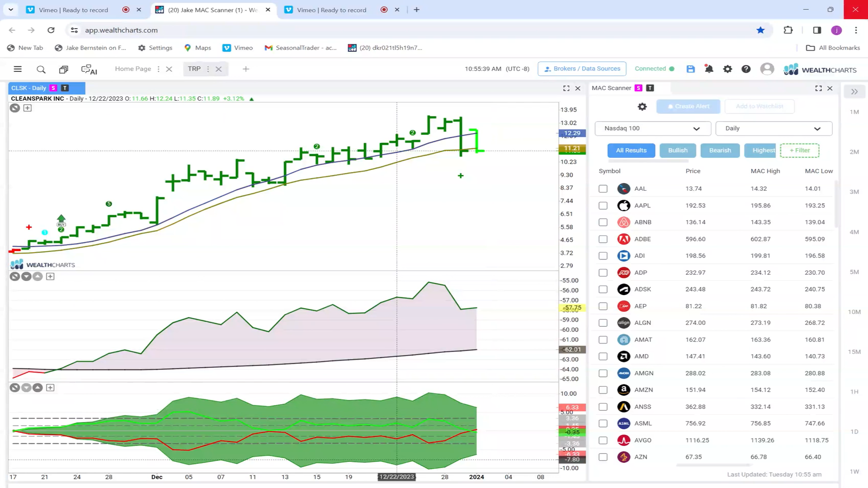Move middle indicator pane down
This screenshot has height=488, width=868.
click(x=26, y=277)
